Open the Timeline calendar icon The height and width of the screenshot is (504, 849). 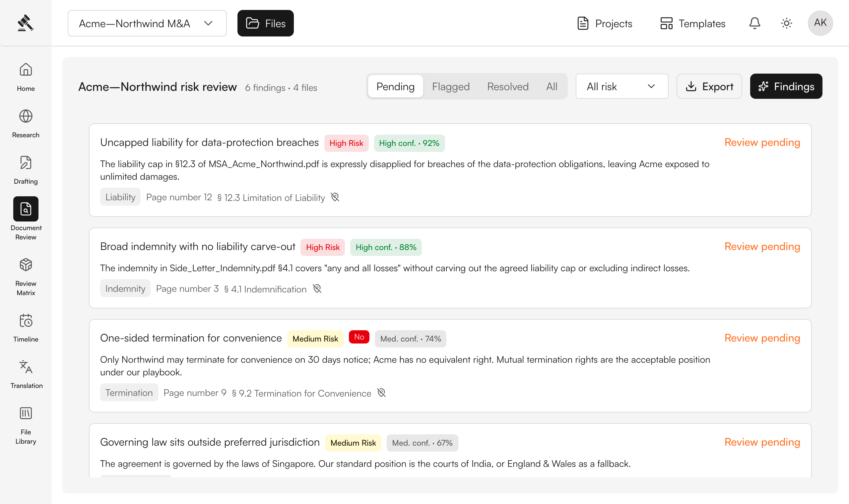pyautogui.click(x=26, y=320)
